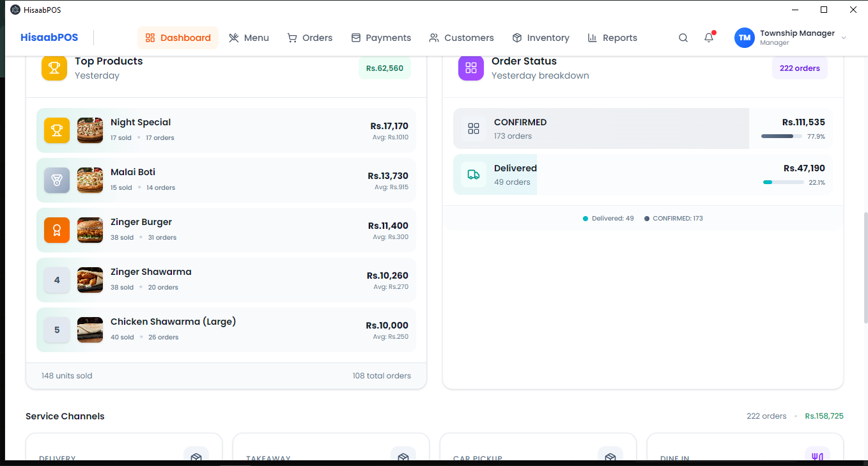Go to the Orders tab
Image resolution: width=868 pixels, height=466 pixels.
[310, 38]
